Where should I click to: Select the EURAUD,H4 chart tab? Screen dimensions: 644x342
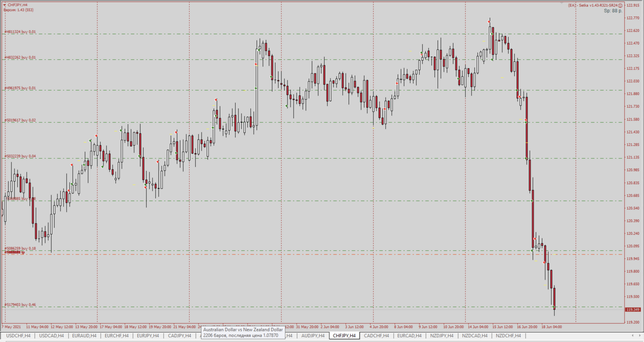pyautogui.click(x=84, y=336)
